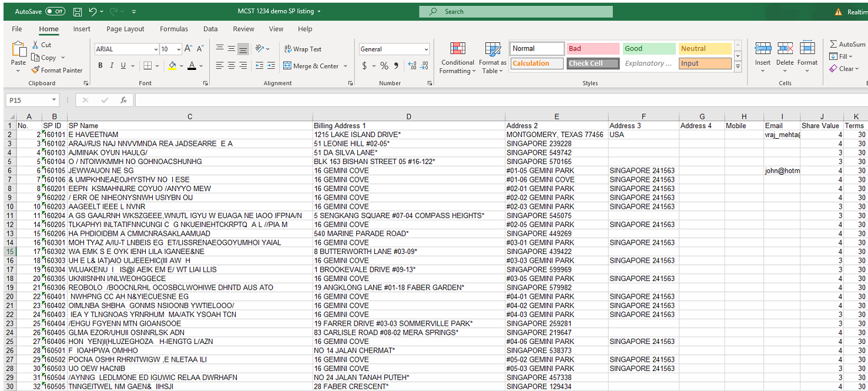Click the Merge & Center icon

288,66
